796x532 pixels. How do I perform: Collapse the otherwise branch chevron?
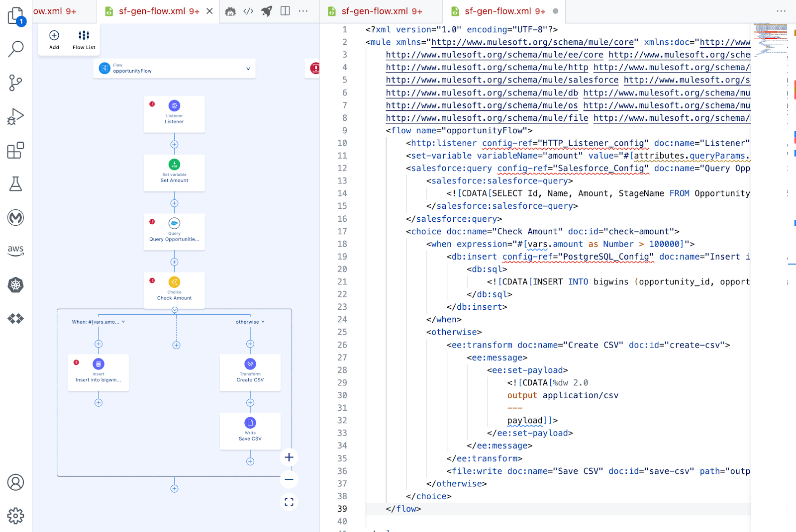pos(263,322)
